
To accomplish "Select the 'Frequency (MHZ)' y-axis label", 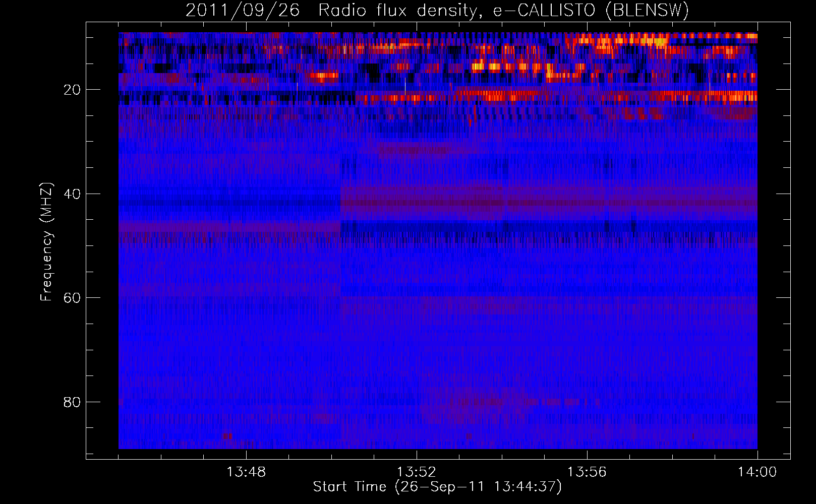I will pyautogui.click(x=46, y=242).
